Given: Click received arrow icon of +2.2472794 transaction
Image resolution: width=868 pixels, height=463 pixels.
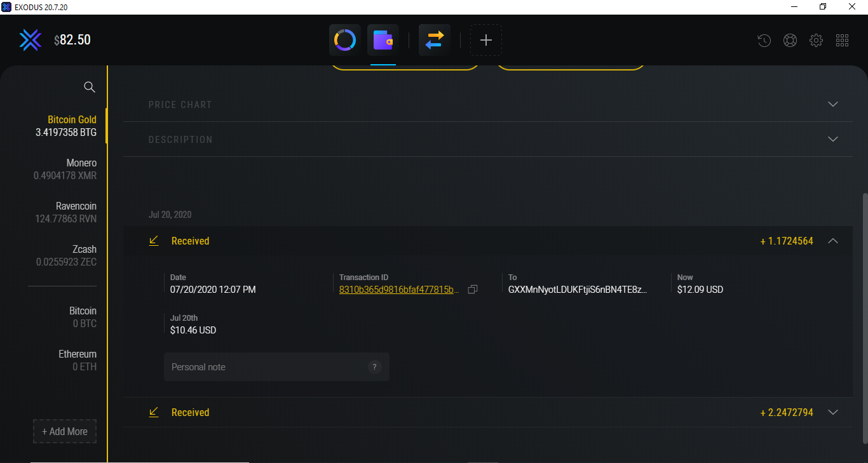Looking at the screenshot, I should 153,412.
